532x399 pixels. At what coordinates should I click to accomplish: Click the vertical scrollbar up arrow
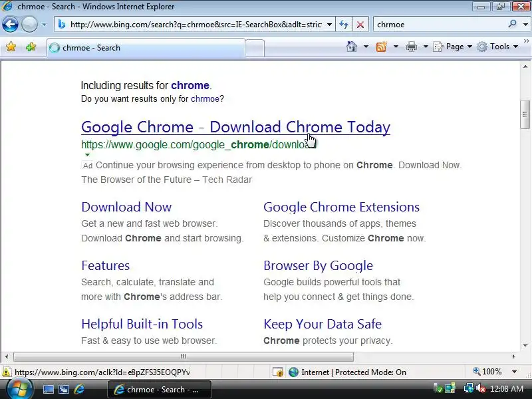[x=525, y=66]
